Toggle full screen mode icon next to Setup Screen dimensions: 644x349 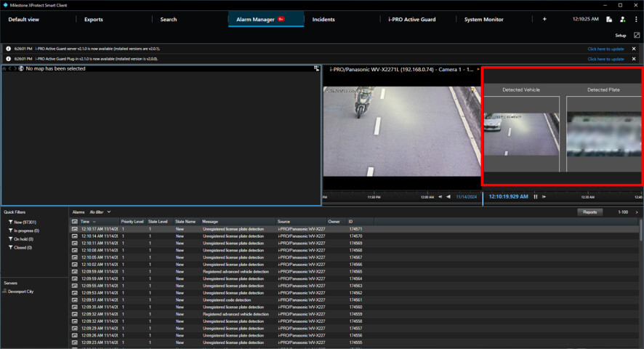coord(637,35)
